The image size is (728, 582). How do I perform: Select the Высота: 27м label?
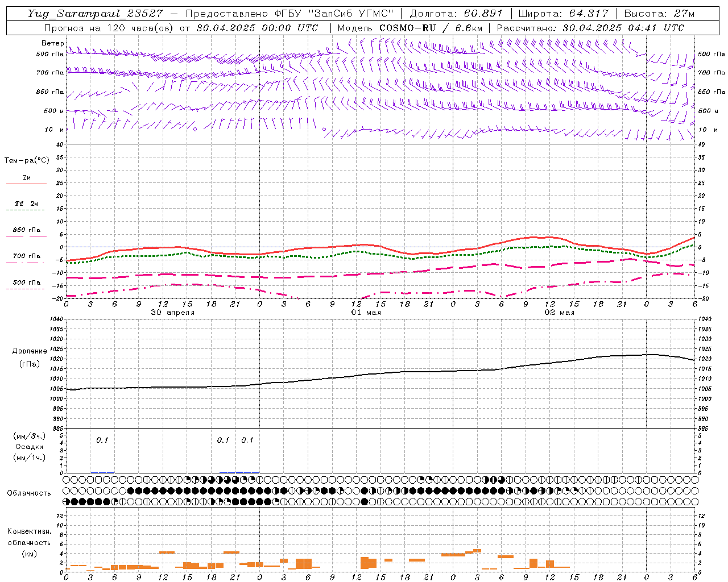pos(659,14)
